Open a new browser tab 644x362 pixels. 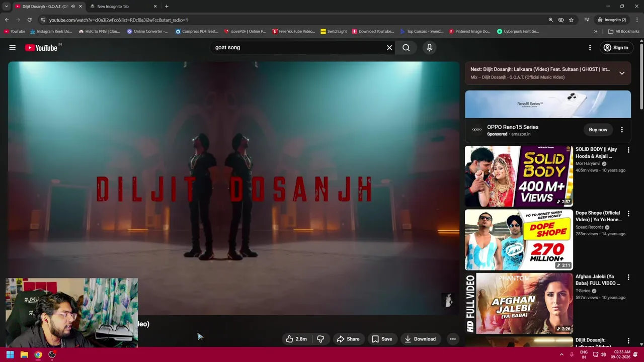coord(167,7)
